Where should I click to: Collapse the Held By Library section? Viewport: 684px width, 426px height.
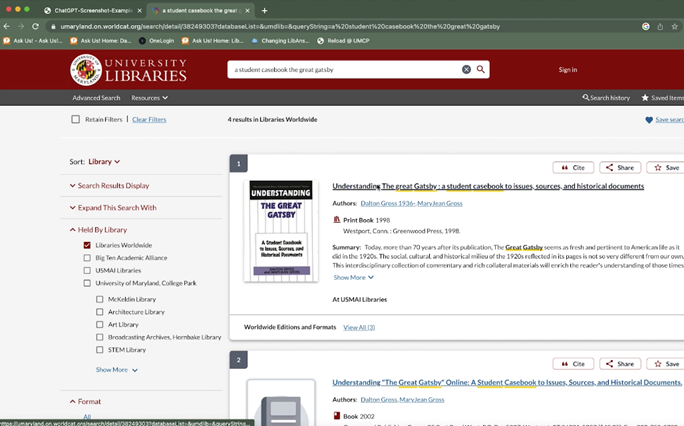[x=73, y=230]
